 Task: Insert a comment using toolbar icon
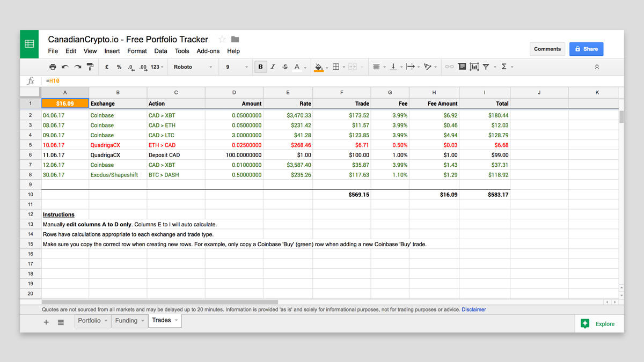pos(462,67)
